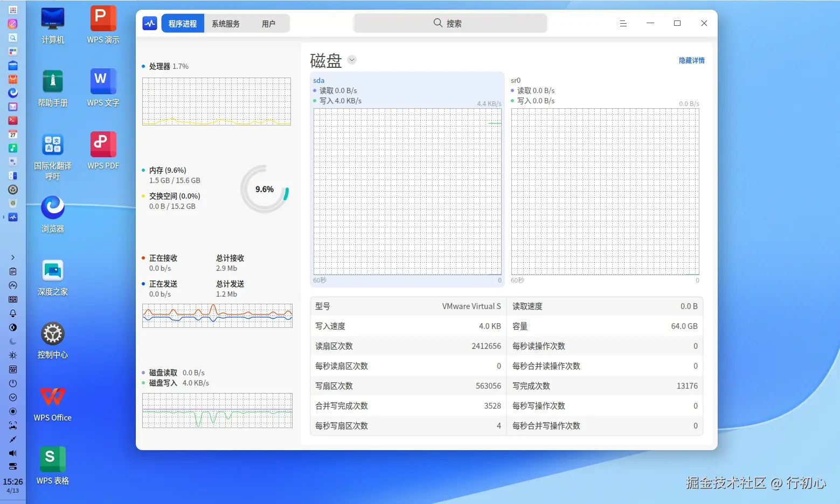Open the 国际化翻译呼吁 desktop icon
This screenshot has width=840, height=504.
coord(53,157)
